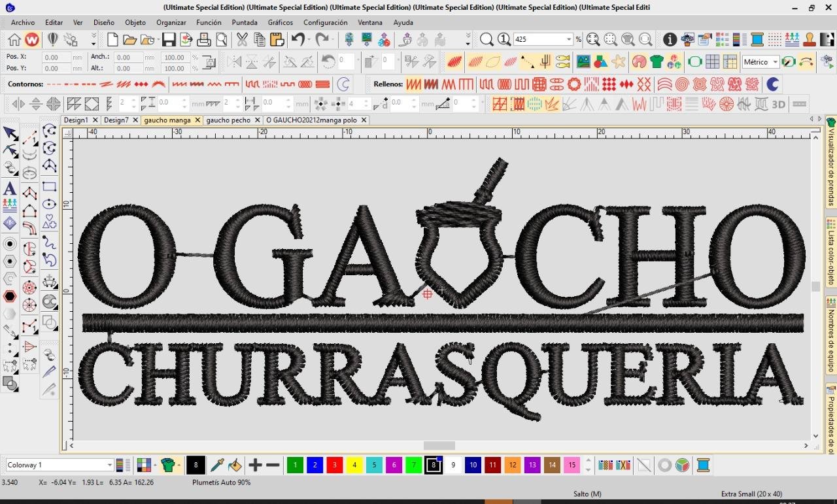
Task: Open the Puntada menu
Action: [x=245, y=22]
